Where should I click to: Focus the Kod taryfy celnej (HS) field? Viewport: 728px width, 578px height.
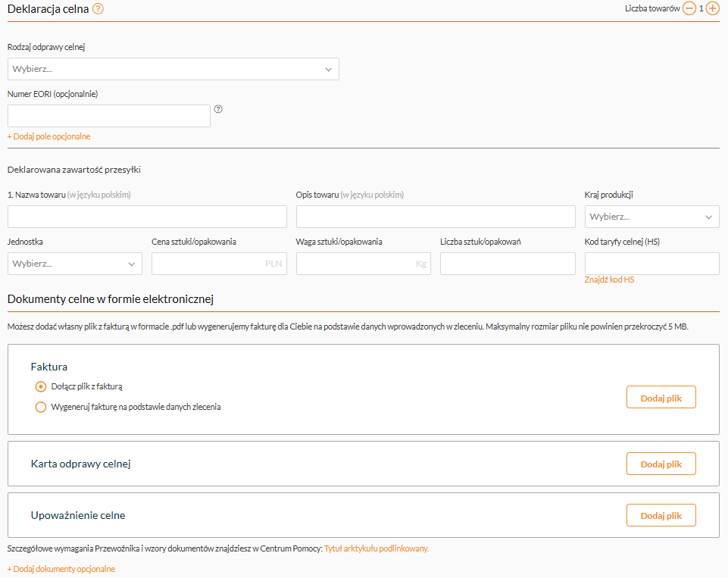651,264
